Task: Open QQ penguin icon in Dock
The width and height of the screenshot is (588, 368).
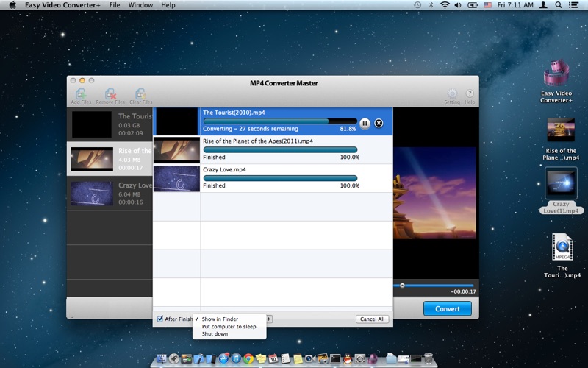Action: click(347, 358)
